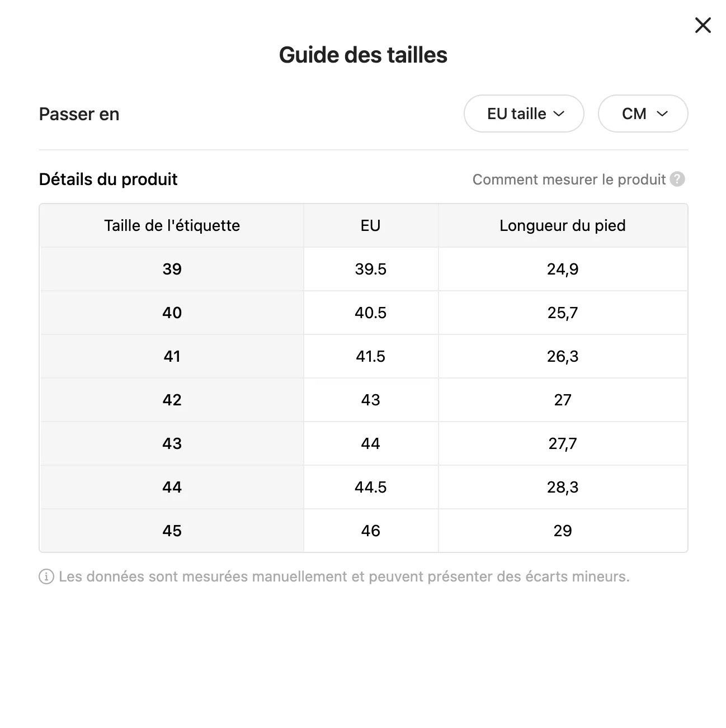This screenshot has height=728, width=726.
Task: Select EU size 43 cell
Action: [370, 400]
